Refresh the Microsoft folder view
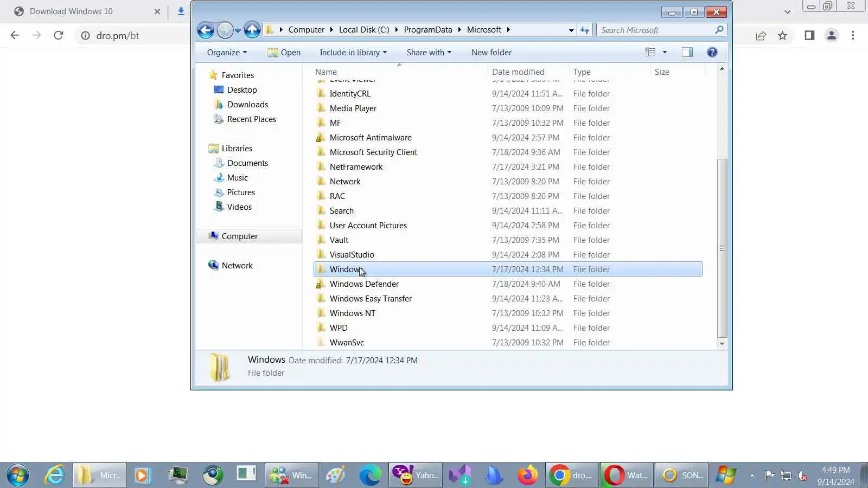This screenshot has height=488, width=868. coord(585,30)
